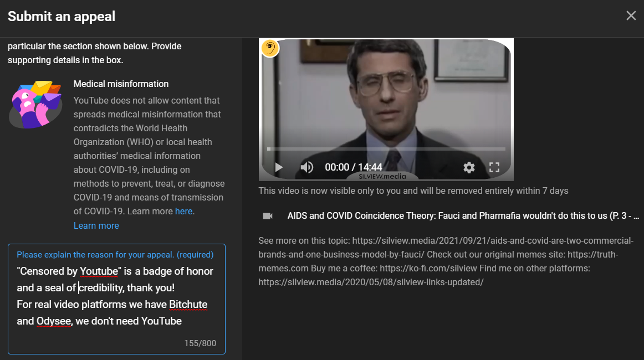Mute the video with the speaker icon

coord(306,167)
